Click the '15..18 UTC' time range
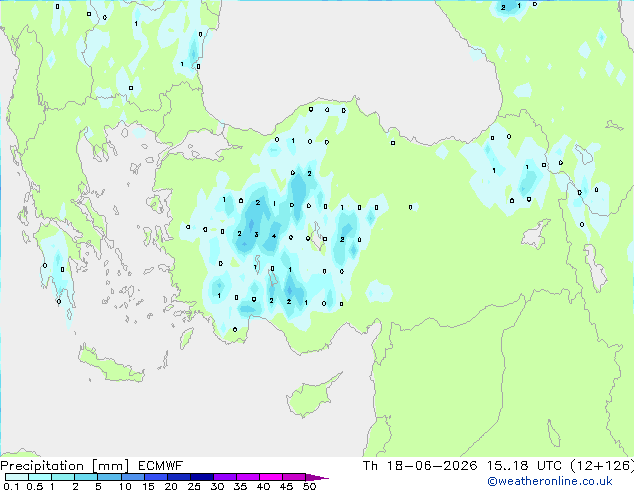Viewport: 634px width, 490px height. [x=524, y=466]
